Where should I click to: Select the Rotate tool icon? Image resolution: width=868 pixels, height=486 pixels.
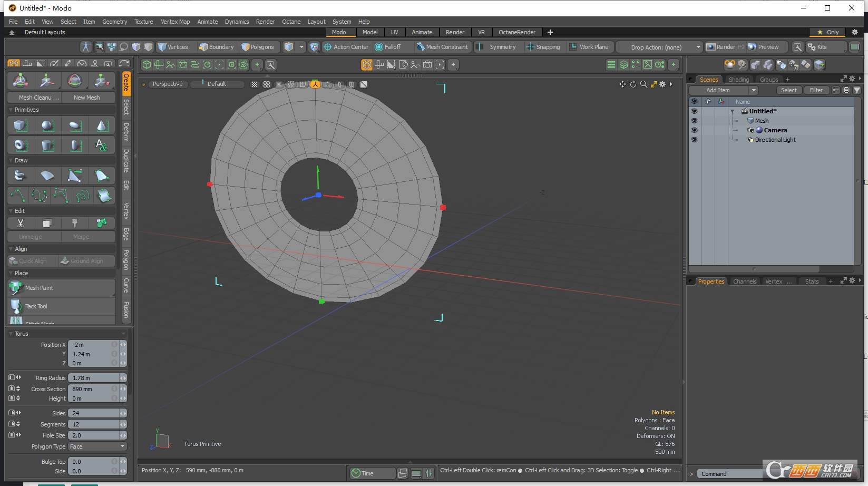coord(75,81)
